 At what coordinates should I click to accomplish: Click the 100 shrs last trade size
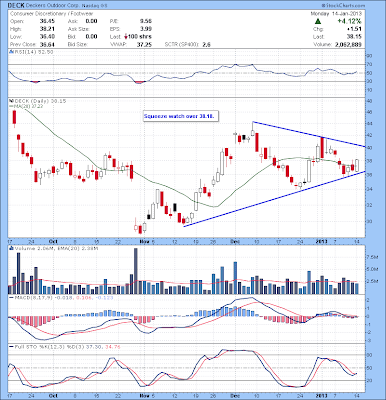click(140, 37)
